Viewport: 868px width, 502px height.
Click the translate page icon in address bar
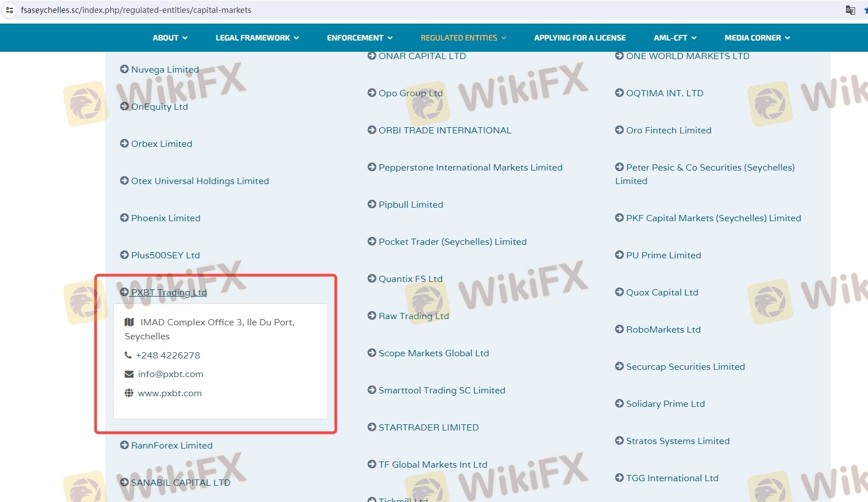tap(850, 10)
